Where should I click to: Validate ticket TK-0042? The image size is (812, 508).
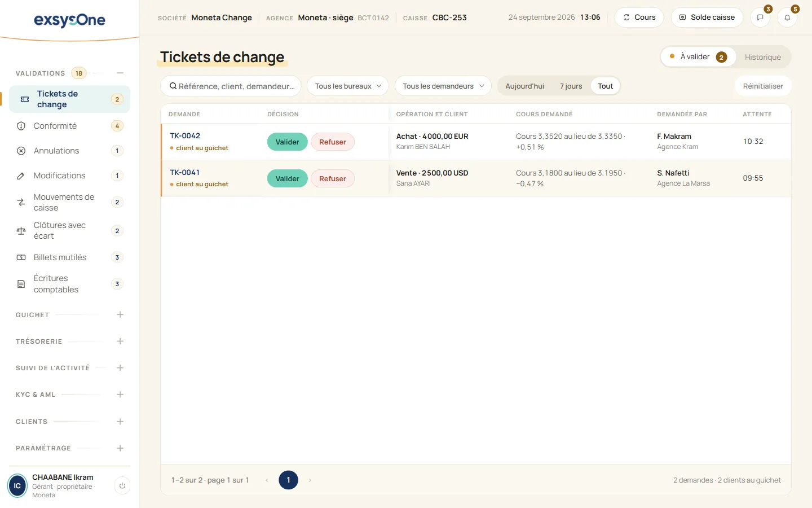[x=288, y=142]
